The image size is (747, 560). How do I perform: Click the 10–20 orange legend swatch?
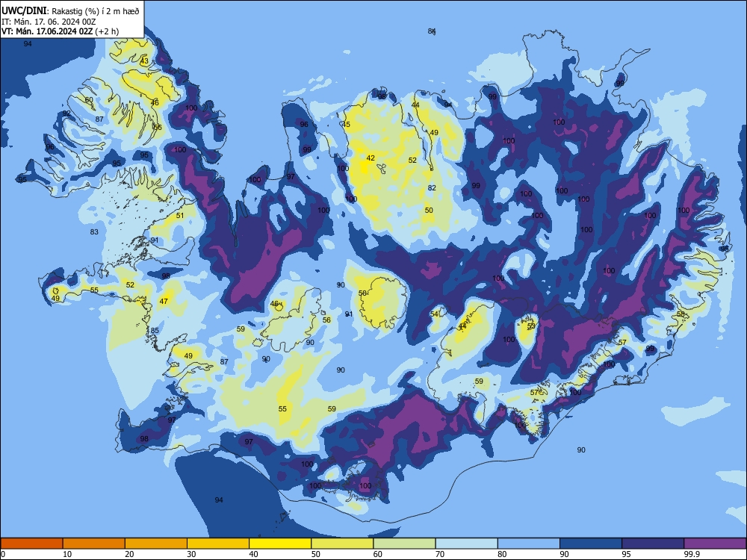[94, 544]
